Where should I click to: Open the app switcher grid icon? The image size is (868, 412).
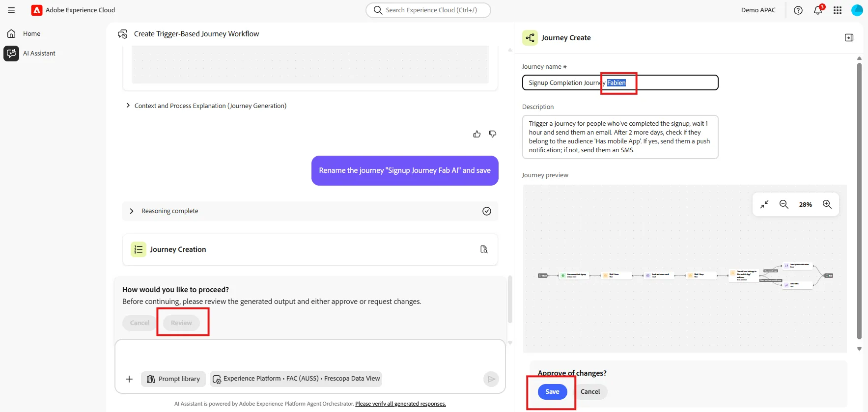pos(838,10)
